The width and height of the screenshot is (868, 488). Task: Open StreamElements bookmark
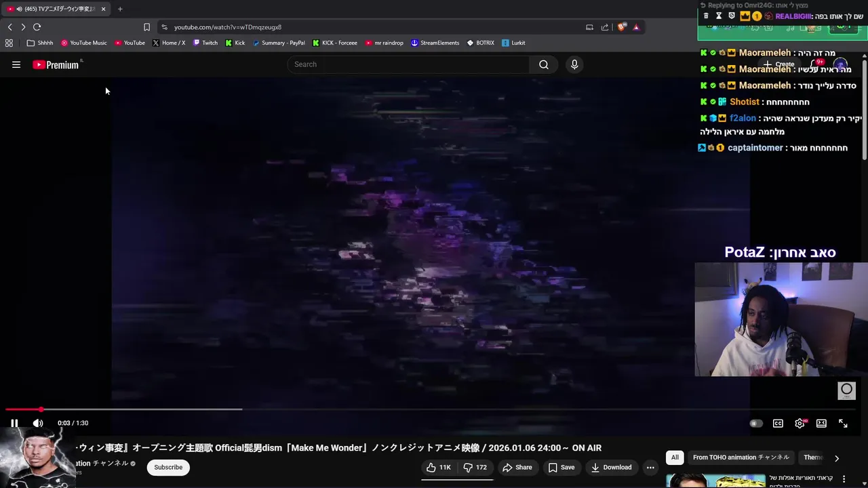click(435, 43)
